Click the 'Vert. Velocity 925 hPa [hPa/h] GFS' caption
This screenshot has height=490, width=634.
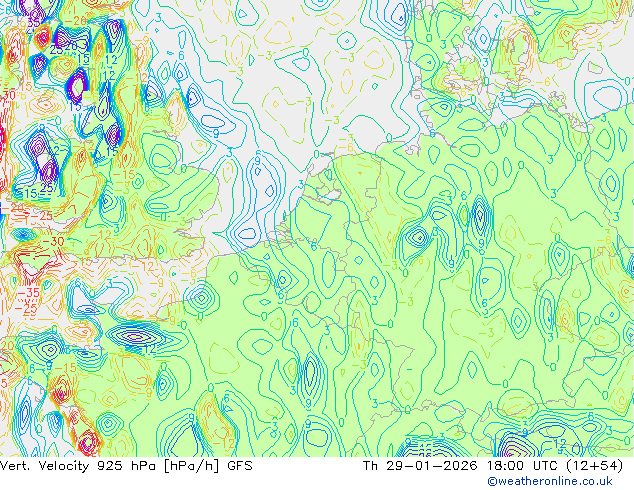click(126, 466)
